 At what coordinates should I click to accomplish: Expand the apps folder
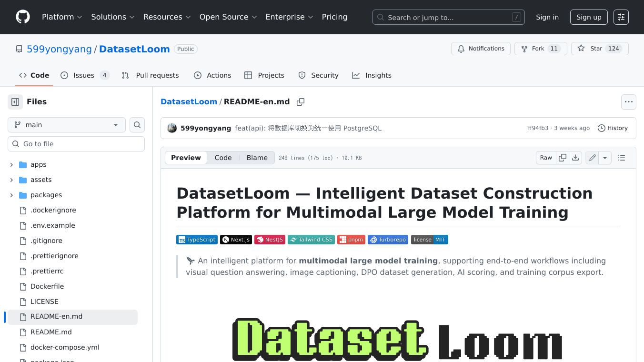[11, 164]
